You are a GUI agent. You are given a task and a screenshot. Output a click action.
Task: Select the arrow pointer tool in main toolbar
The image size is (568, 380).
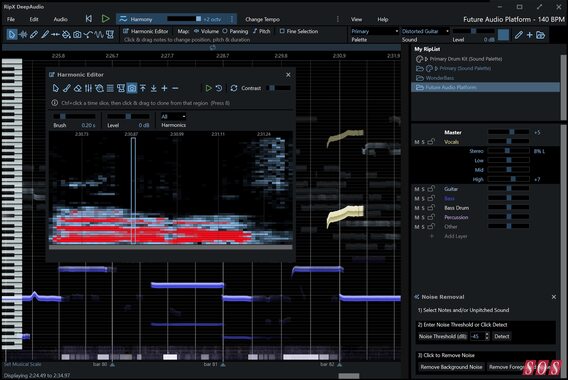(12, 35)
